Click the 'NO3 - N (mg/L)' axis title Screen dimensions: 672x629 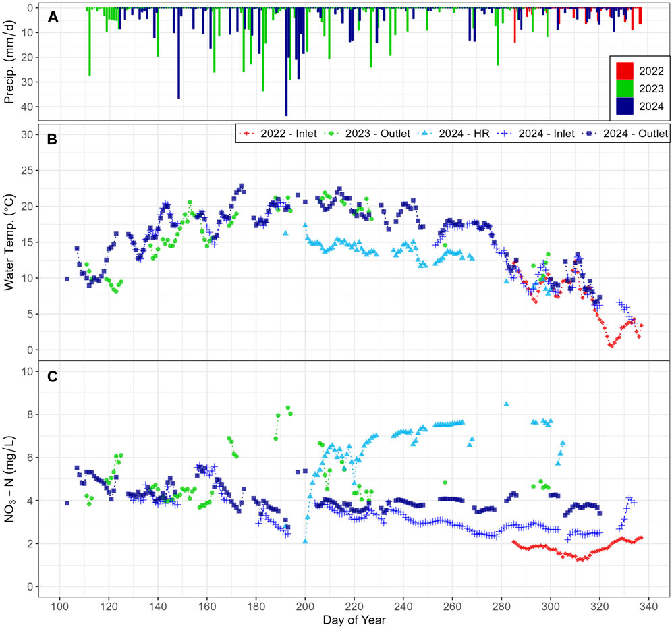click(x=10, y=478)
